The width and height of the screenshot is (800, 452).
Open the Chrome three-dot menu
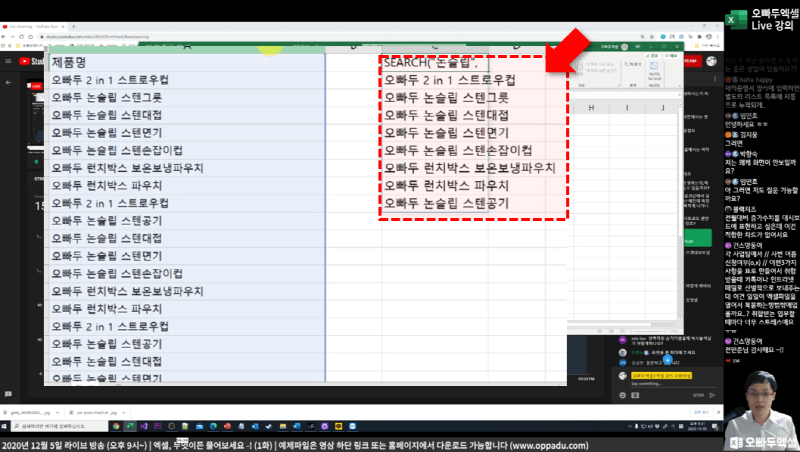click(717, 37)
